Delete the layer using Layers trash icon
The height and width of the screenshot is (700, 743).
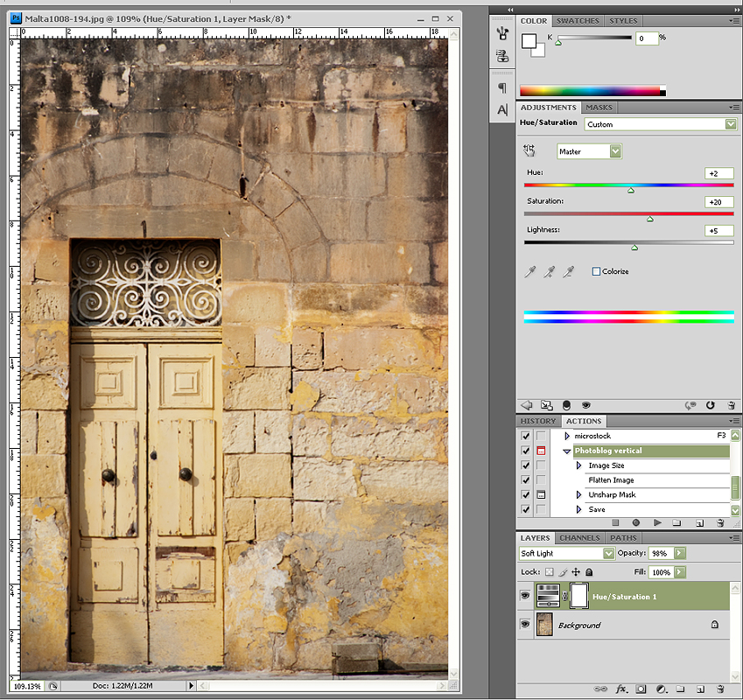point(719,689)
